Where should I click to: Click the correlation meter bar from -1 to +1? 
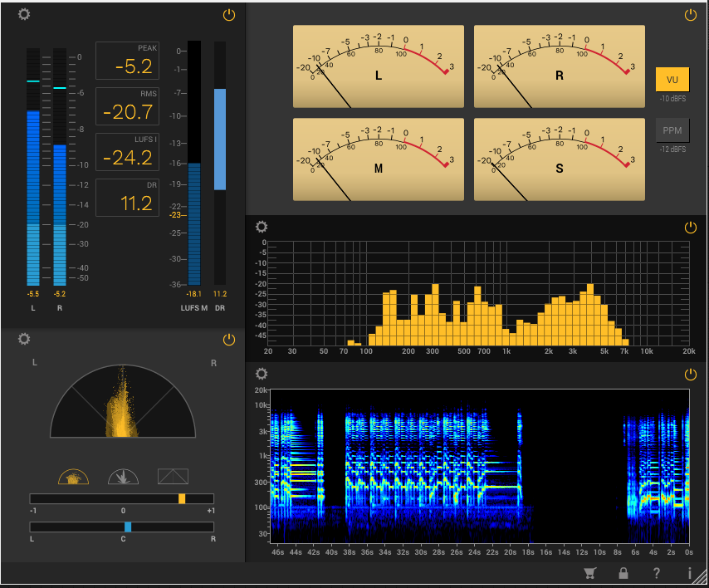[x=122, y=498]
